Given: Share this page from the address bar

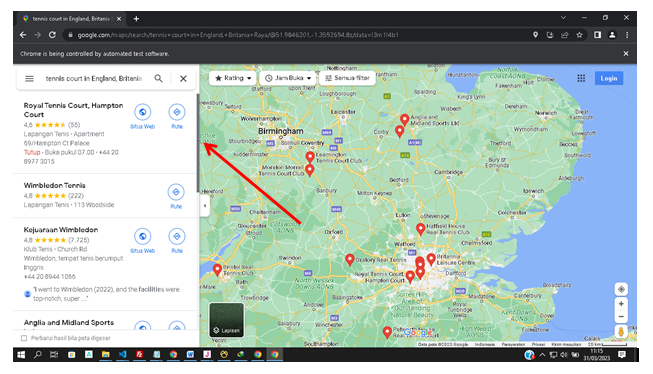Looking at the screenshot, I should [x=565, y=35].
